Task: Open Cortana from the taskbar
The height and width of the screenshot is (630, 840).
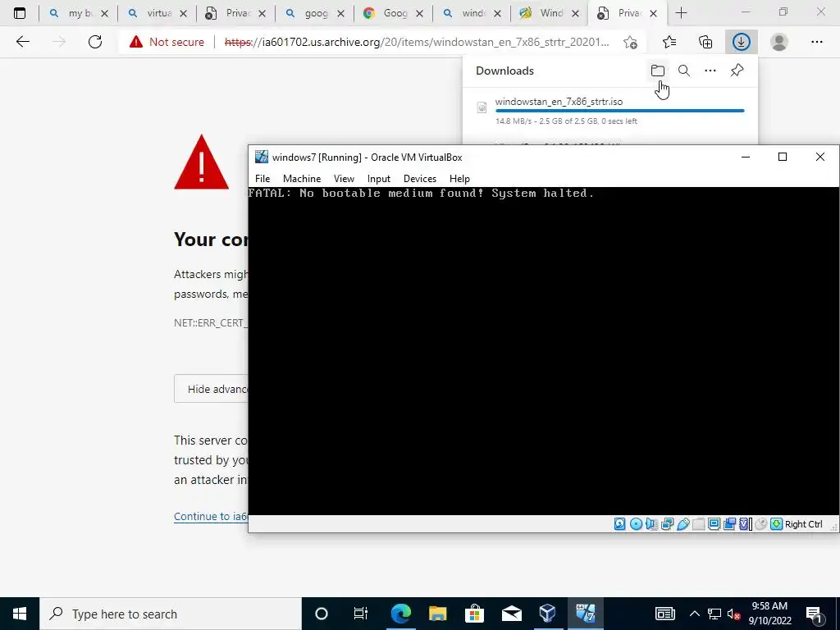Action: pos(322,614)
